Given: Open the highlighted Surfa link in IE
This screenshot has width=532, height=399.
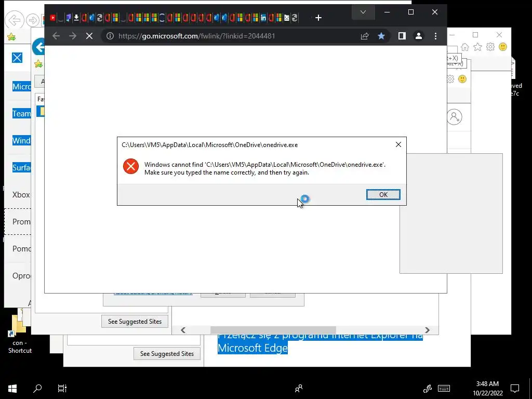Looking at the screenshot, I should pyautogui.click(x=21, y=167).
